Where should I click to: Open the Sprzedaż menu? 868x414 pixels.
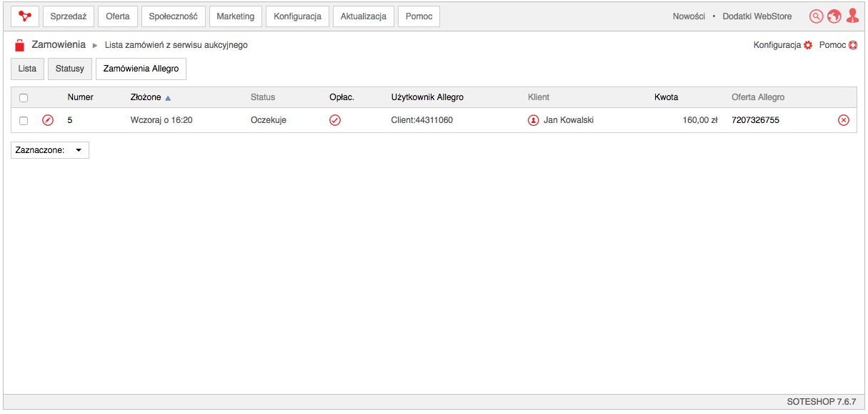tap(69, 16)
